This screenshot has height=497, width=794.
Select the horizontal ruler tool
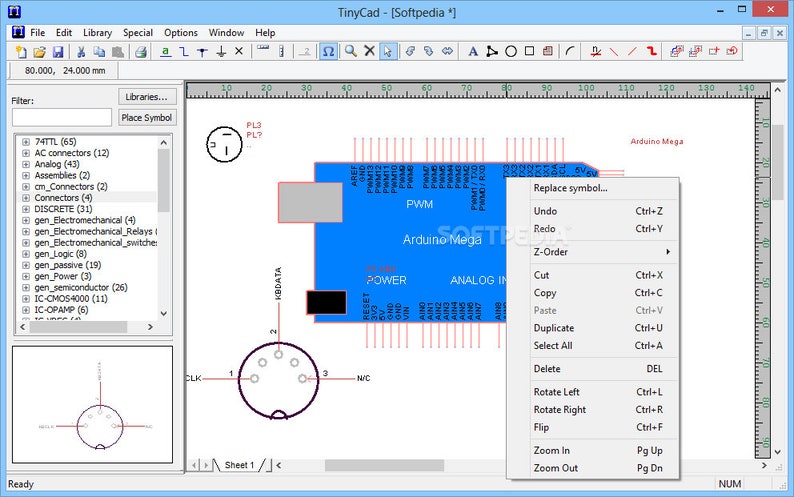263,49
